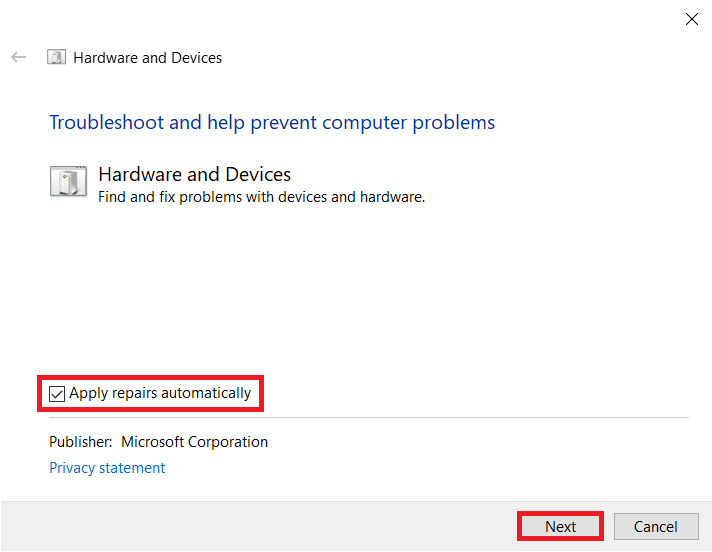Open the Privacy statement link

tap(107, 468)
